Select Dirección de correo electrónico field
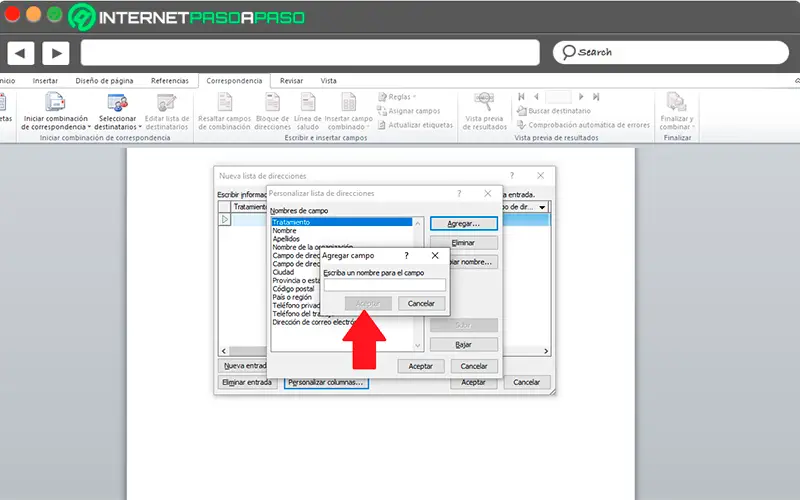The width and height of the screenshot is (800, 500). (314, 322)
